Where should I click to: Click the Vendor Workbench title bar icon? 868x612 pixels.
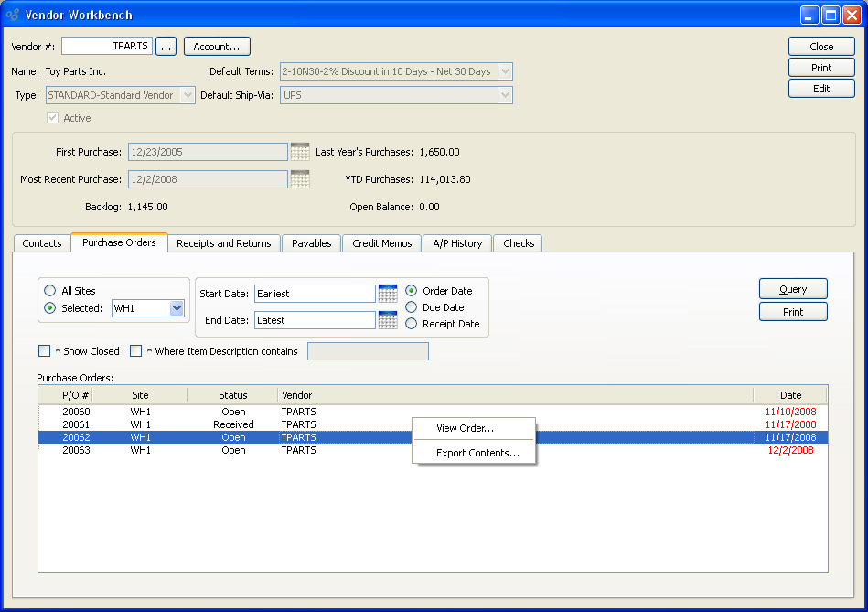click(13, 15)
